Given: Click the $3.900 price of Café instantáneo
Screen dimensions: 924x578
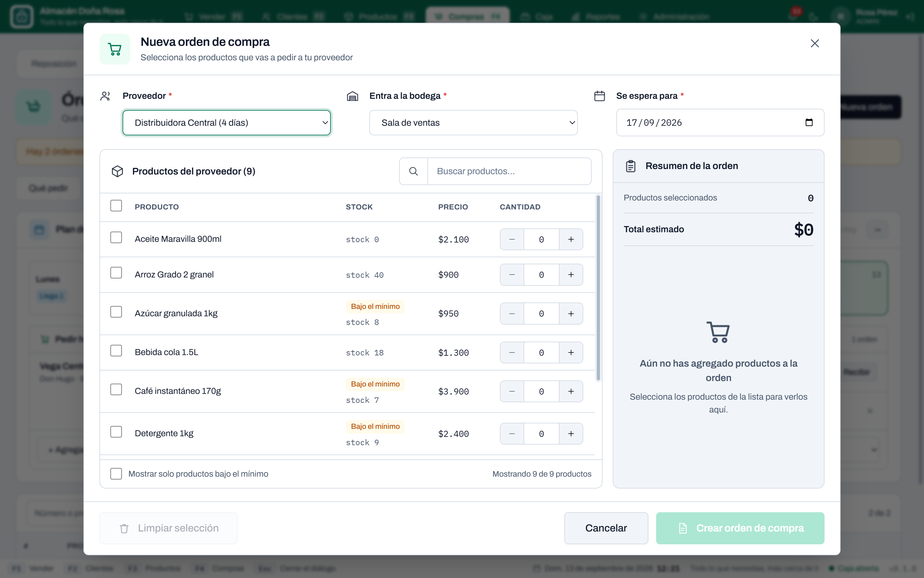Looking at the screenshot, I should (x=453, y=392).
